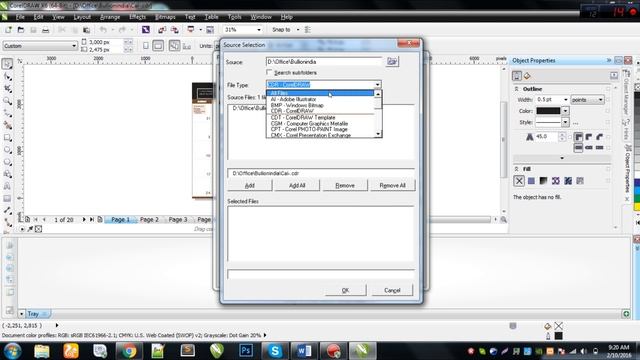The image size is (640, 360).
Task: Choose All Files in file type list
Action: [x=320, y=93]
